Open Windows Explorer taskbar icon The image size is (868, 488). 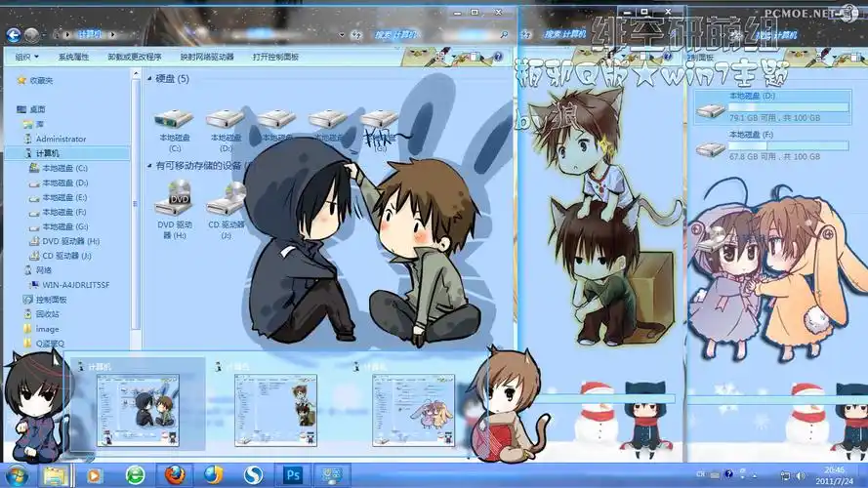point(56,475)
